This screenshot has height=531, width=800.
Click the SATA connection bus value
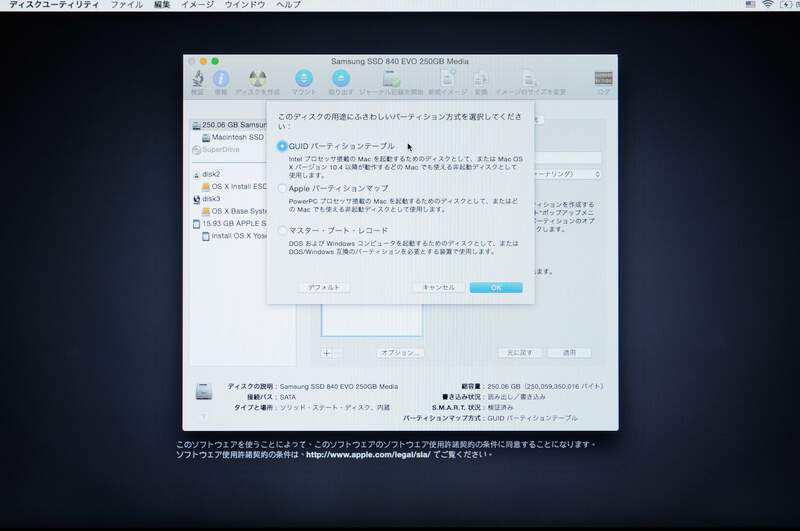288,397
